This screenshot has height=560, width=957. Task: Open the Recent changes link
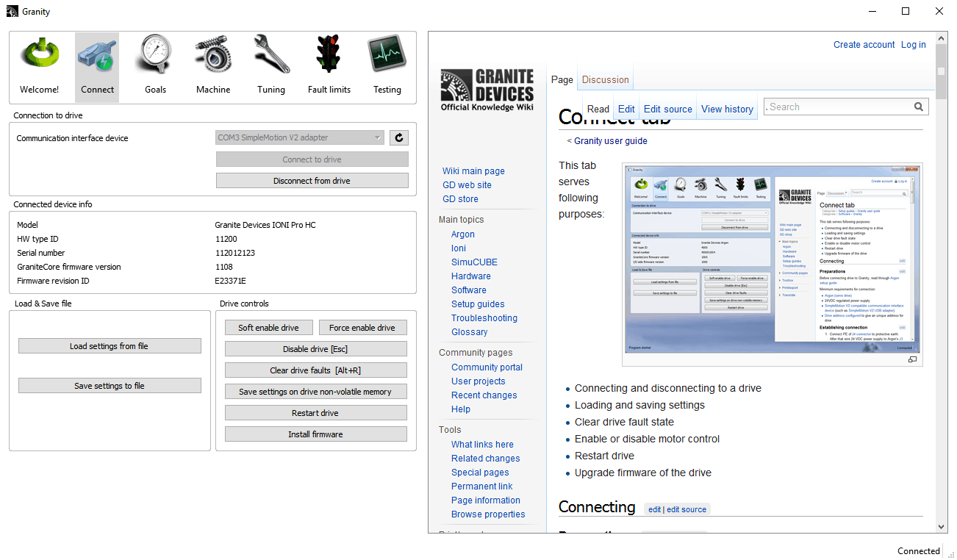[484, 395]
